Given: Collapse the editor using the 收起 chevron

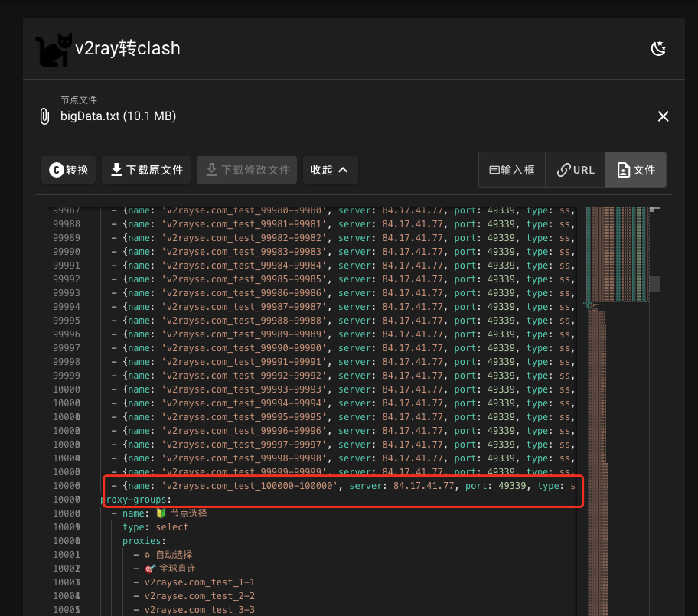Looking at the screenshot, I should (344, 170).
